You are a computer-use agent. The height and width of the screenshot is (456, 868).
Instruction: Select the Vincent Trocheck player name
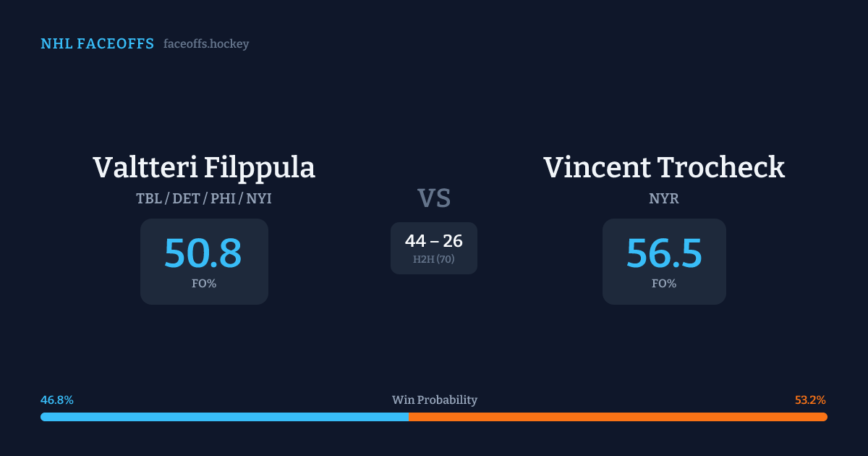664,168
